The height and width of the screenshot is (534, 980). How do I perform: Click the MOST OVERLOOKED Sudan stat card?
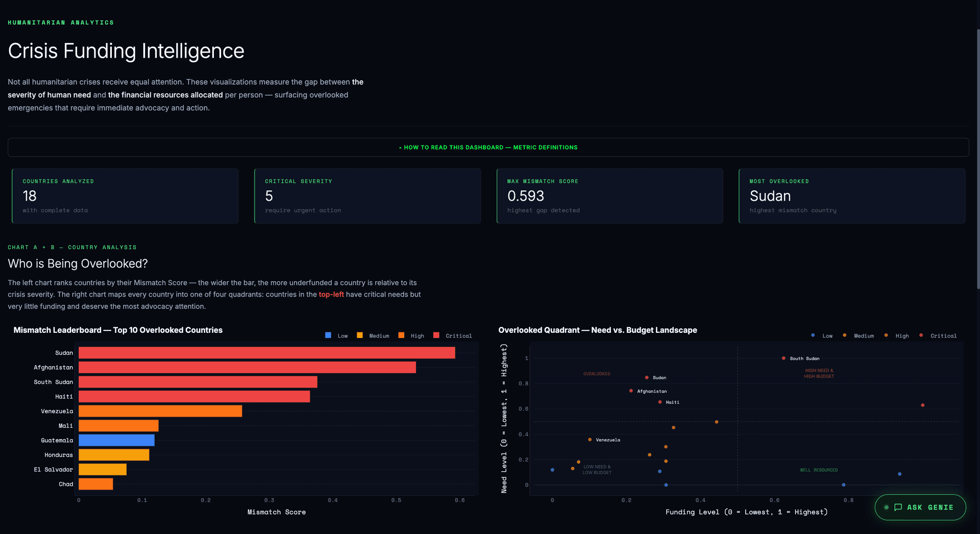pos(851,196)
